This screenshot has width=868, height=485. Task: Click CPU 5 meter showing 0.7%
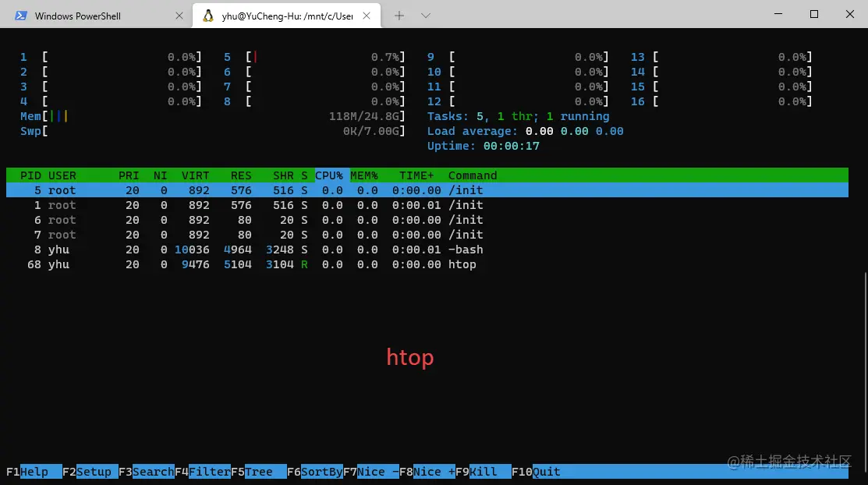coord(314,57)
